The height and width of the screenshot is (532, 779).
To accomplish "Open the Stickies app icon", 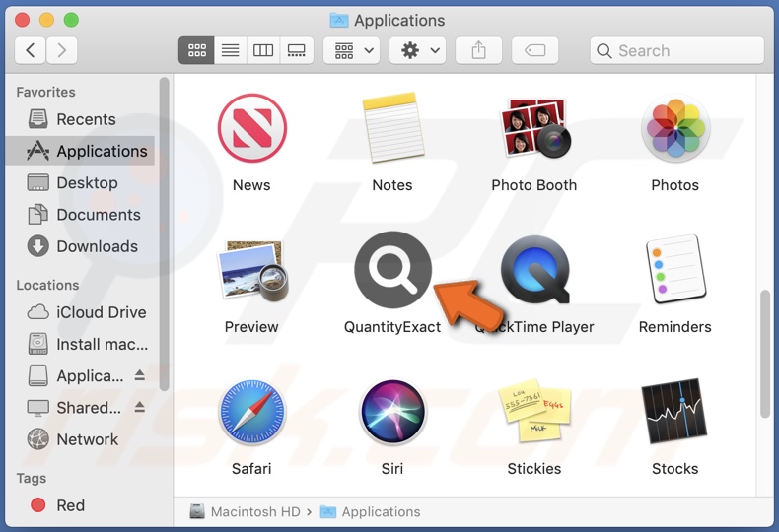I will 534,411.
